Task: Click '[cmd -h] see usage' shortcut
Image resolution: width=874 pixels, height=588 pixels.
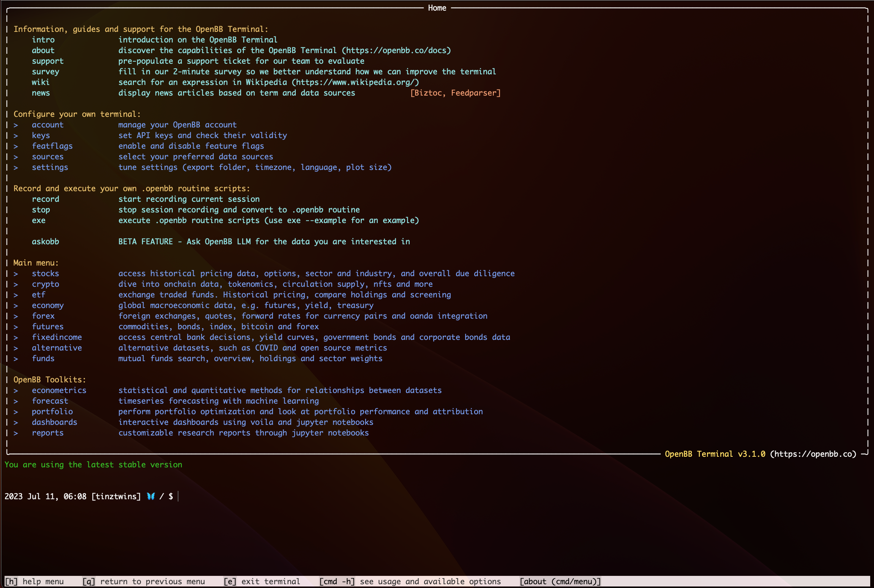Action: (410, 582)
